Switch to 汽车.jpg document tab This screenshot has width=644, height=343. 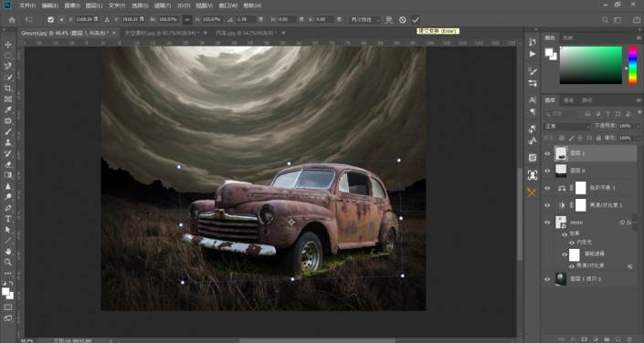[x=247, y=33]
